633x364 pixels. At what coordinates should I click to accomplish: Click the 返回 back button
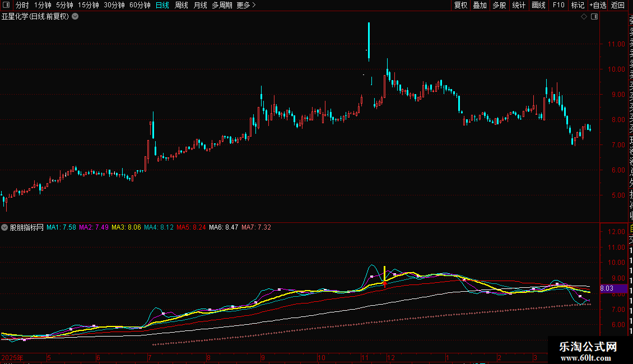pos(618,5)
